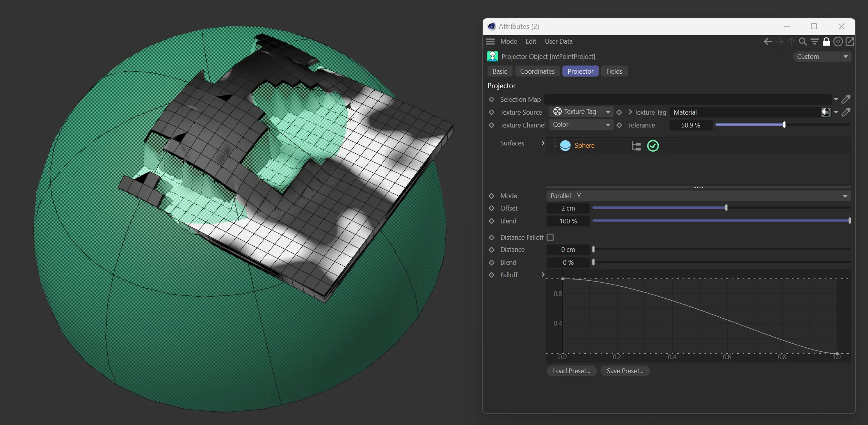Click the Texture Tag picker eyedropper icon
The image size is (868, 425).
point(846,112)
